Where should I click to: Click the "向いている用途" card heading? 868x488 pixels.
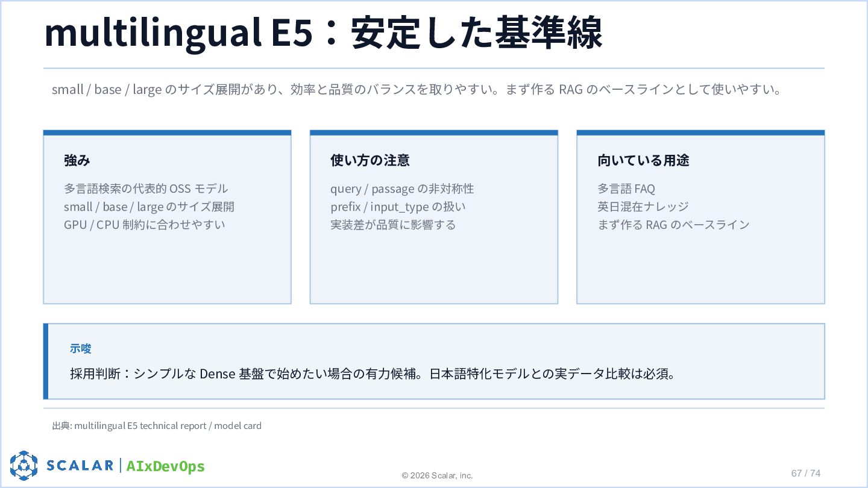pyautogui.click(x=643, y=160)
